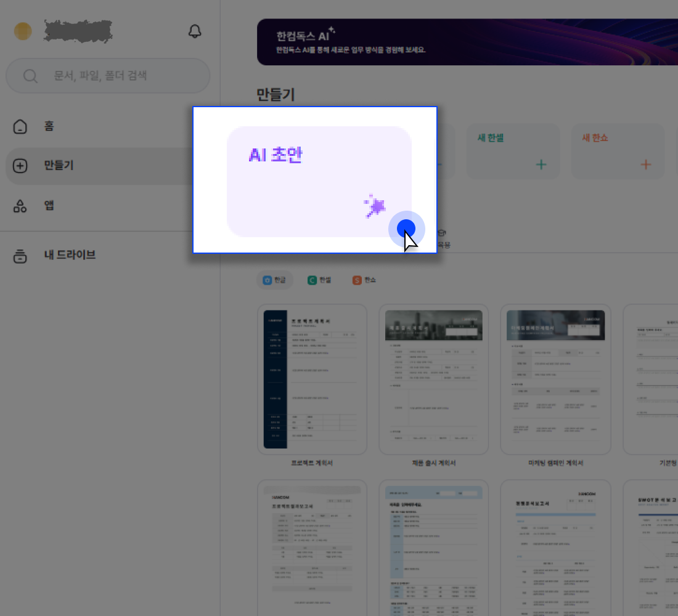This screenshot has width=678, height=616.
Task: Open the 프로젝트 계획서 template thumbnail
Action: 312,379
